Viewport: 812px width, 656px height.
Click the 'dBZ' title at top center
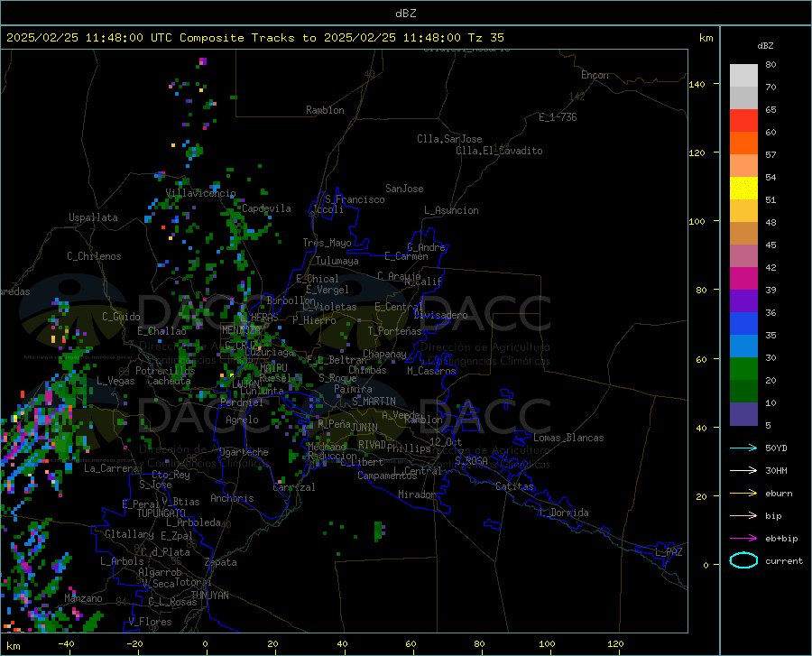(x=405, y=14)
